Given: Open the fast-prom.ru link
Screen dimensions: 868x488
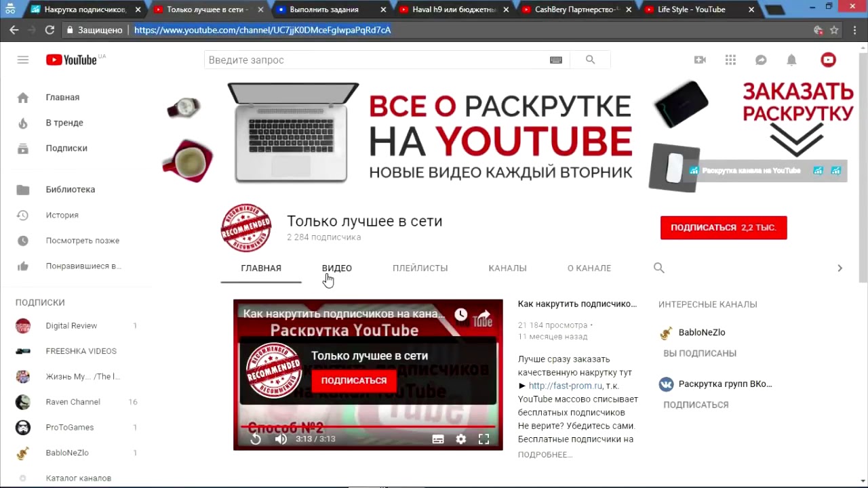Looking at the screenshot, I should 566,386.
